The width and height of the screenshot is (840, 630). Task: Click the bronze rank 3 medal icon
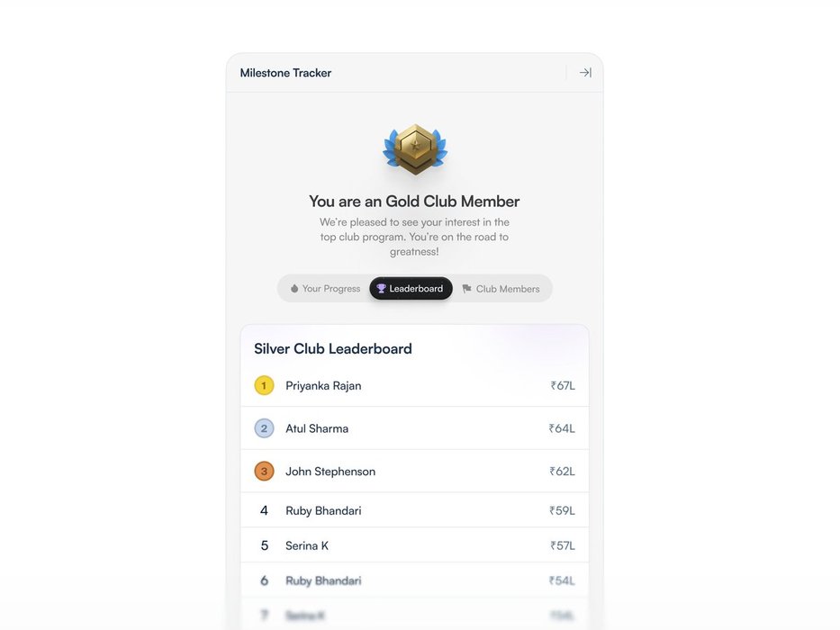point(264,471)
